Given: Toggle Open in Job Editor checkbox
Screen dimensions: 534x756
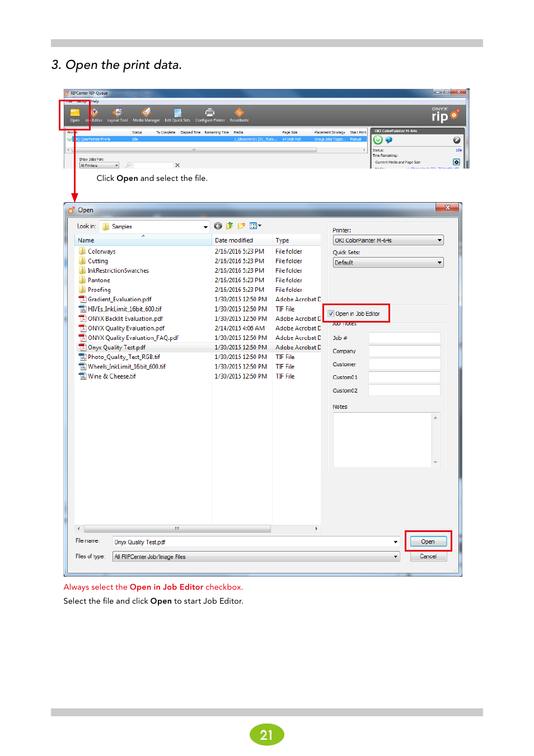Looking at the screenshot, I should click(x=331, y=314).
